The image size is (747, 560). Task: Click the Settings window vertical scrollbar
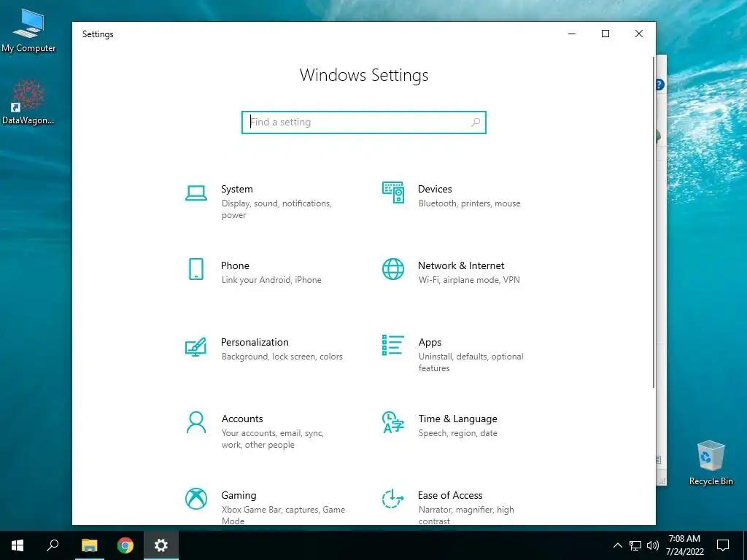click(653, 222)
